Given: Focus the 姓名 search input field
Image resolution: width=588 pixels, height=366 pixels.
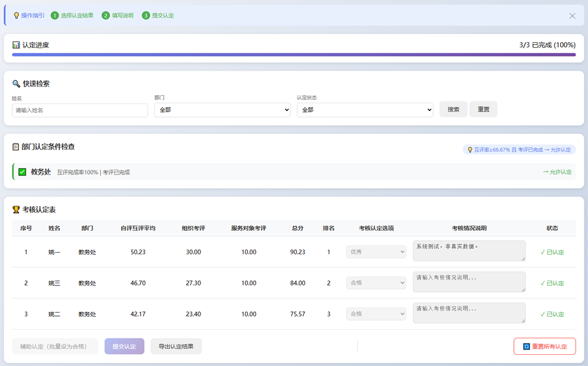Looking at the screenshot, I should [80, 110].
